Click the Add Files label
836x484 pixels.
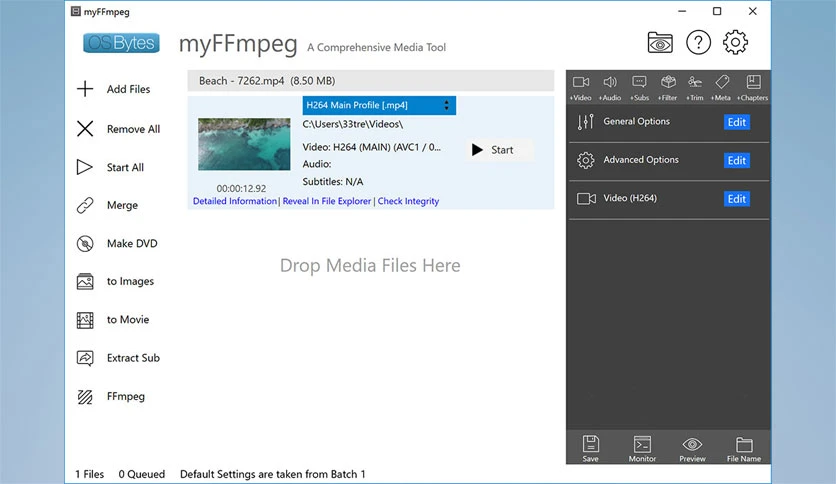coord(128,89)
